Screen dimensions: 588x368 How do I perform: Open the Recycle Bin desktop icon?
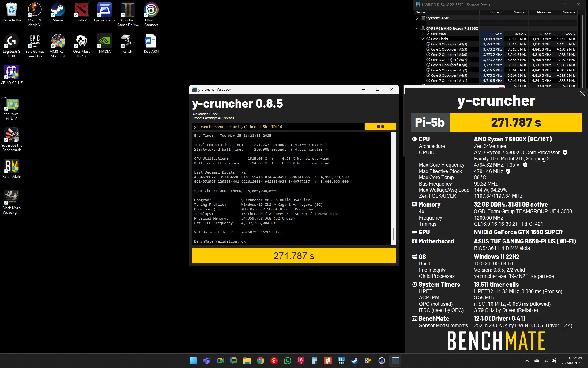pyautogui.click(x=12, y=13)
